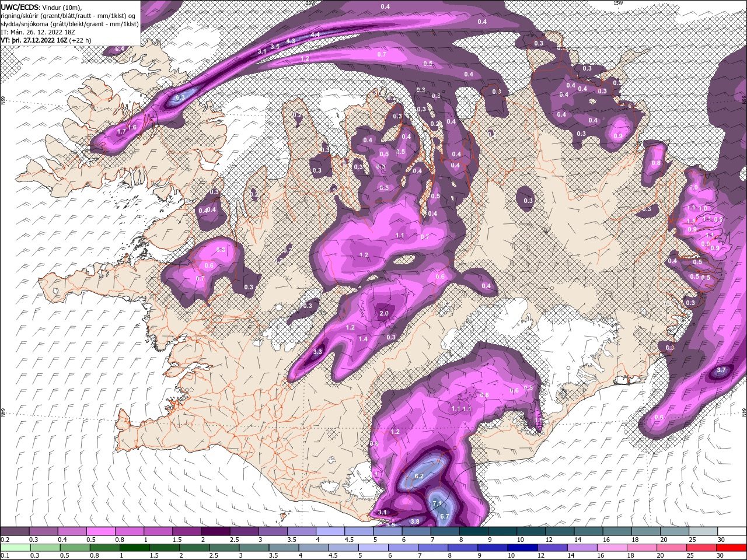The height and width of the screenshot is (560, 747).
Task: Click the 1.4 value in central Iceland
Action: pos(363,339)
